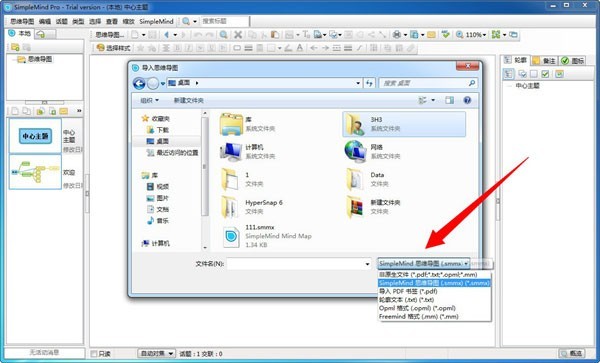
Task: Click the delete X icon in toolbar
Action: (x=238, y=35)
